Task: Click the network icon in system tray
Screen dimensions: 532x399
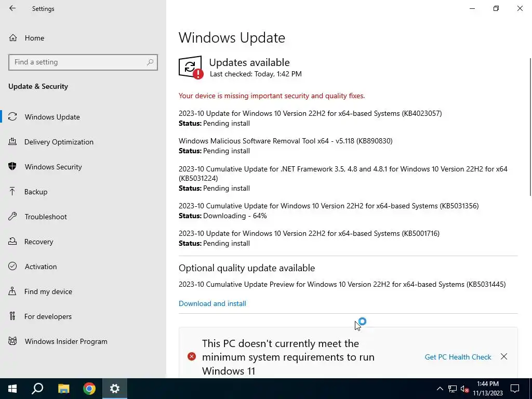Action: [x=453, y=389]
